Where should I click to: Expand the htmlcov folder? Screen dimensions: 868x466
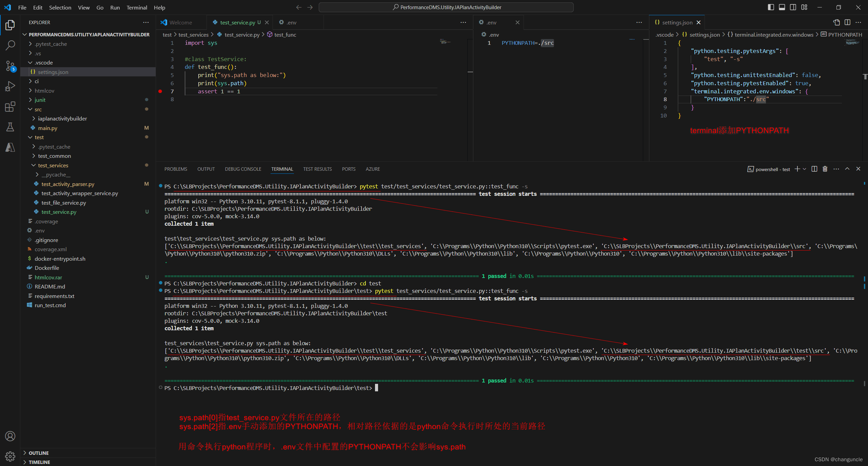pos(44,91)
